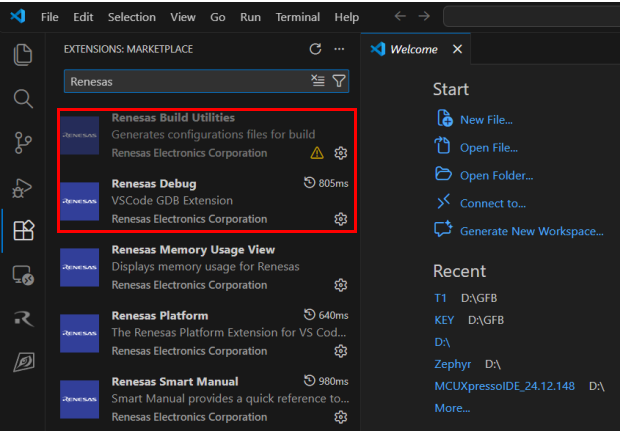Open the Run and Debug view
Screen dimensions: 621x432
[x=23, y=187]
